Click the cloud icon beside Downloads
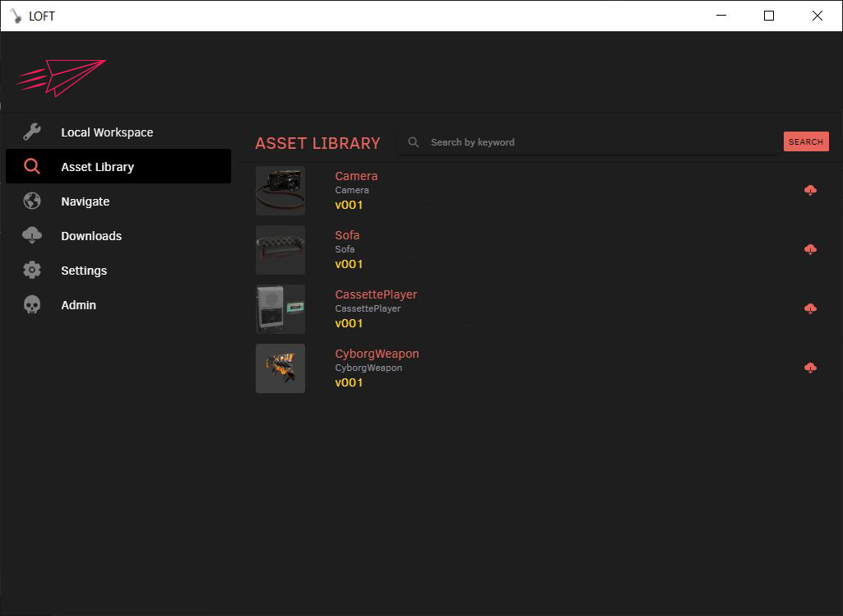This screenshot has height=616, width=843. click(31, 235)
